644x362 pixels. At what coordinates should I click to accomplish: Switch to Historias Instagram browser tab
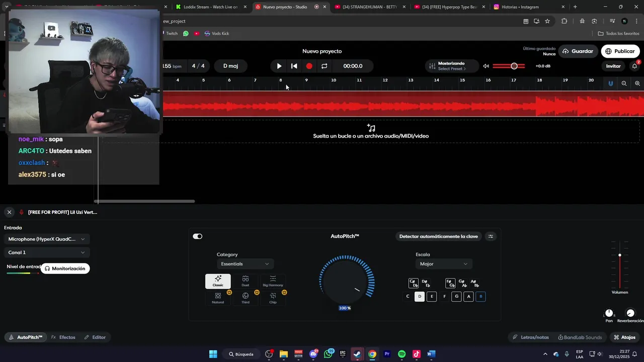(x=528, y=7)
